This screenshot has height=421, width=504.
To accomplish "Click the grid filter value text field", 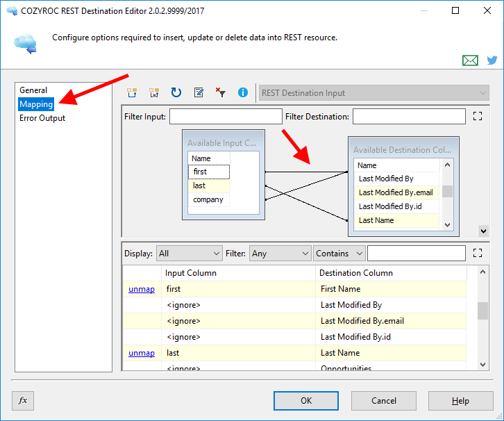I will pyautogui.click(x=417, y=254).
